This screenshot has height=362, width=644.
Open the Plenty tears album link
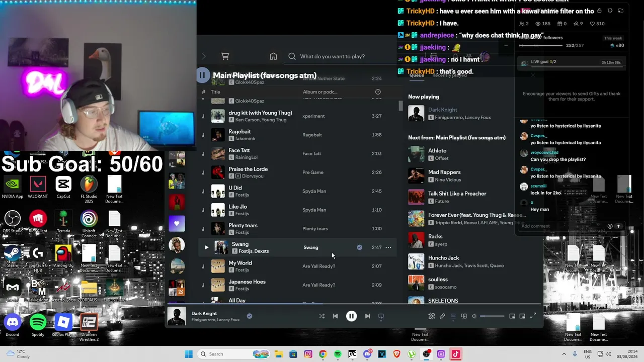coord(315,229)
